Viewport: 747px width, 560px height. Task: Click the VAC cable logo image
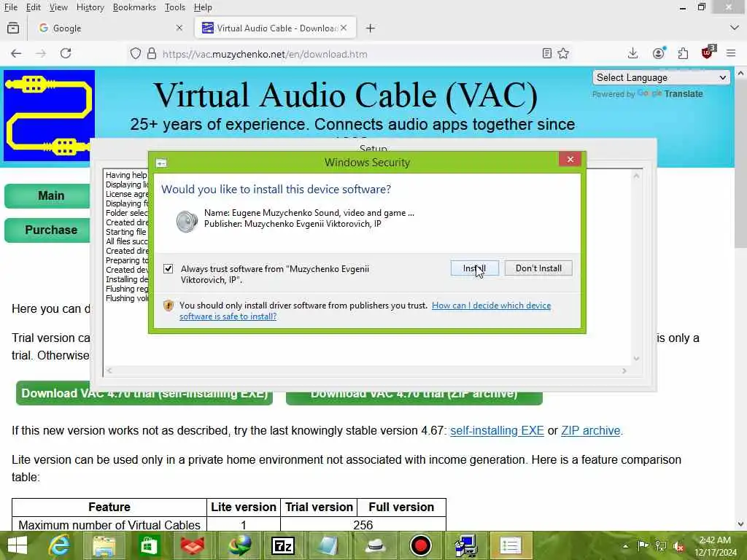pos(49,116)
